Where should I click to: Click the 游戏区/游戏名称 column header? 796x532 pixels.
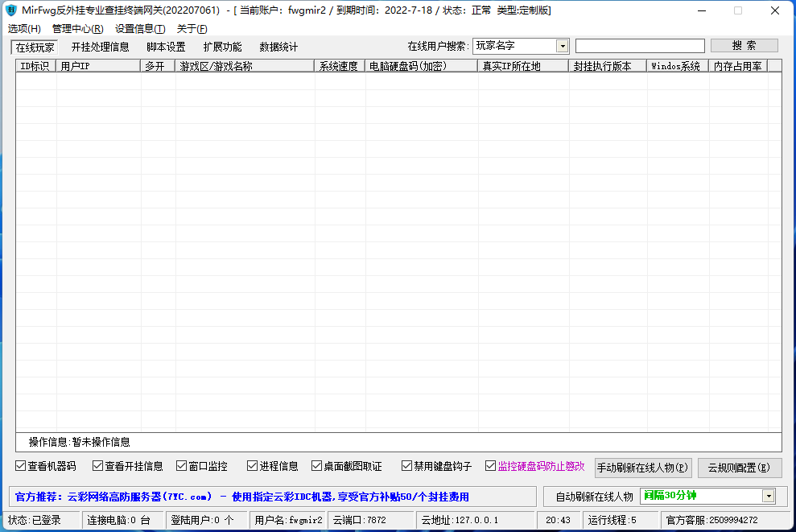click(245, 66)
